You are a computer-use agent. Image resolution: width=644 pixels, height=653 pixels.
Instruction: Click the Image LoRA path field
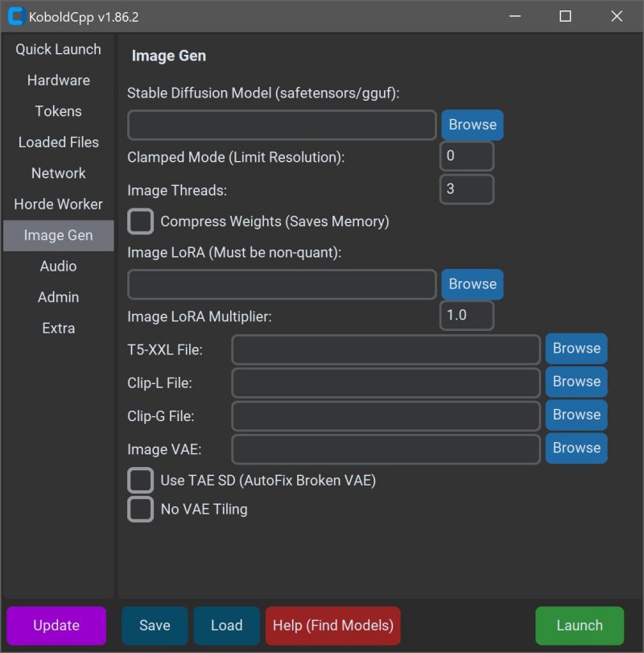tap(282, 284)
